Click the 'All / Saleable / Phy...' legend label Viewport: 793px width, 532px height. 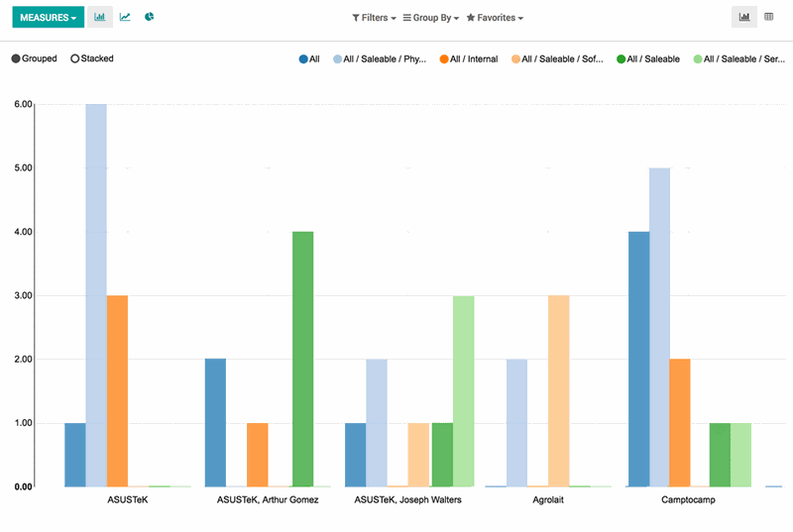[384, 59]
